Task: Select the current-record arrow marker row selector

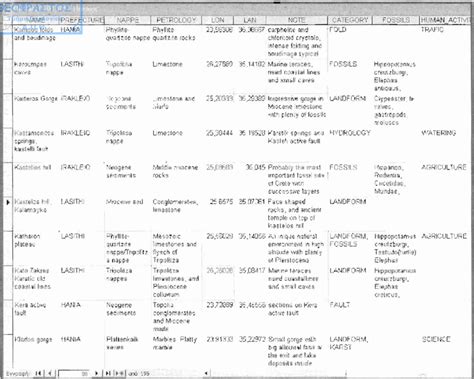Action: click(8, 202)
